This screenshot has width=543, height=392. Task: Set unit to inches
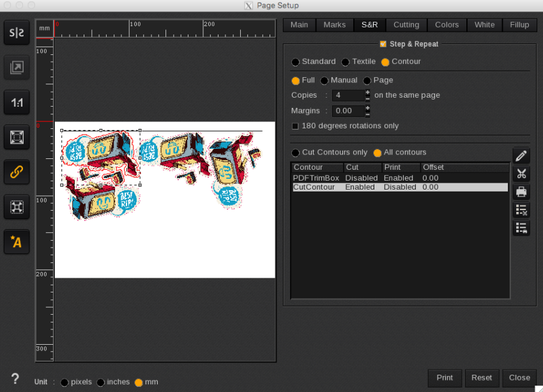click(x=101, y=382)
